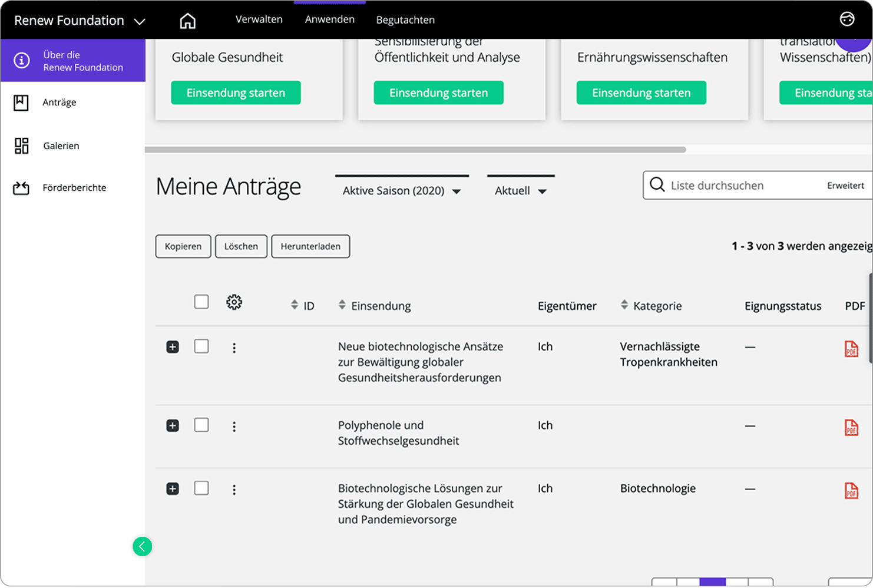Select checkbox for Polyphenole und Stoffwechselgesundheit row
This screenshot has height=588, width=873.
point(201,425)
